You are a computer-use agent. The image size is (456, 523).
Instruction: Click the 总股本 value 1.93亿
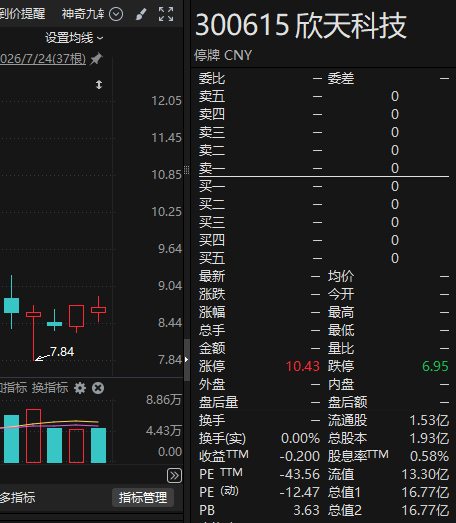[x=429, y=438]
